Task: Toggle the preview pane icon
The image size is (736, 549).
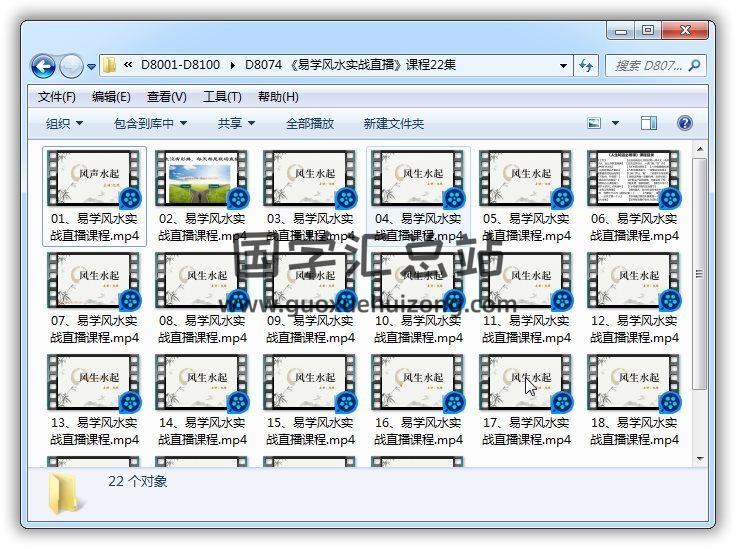Action: (x=649, y=123)
